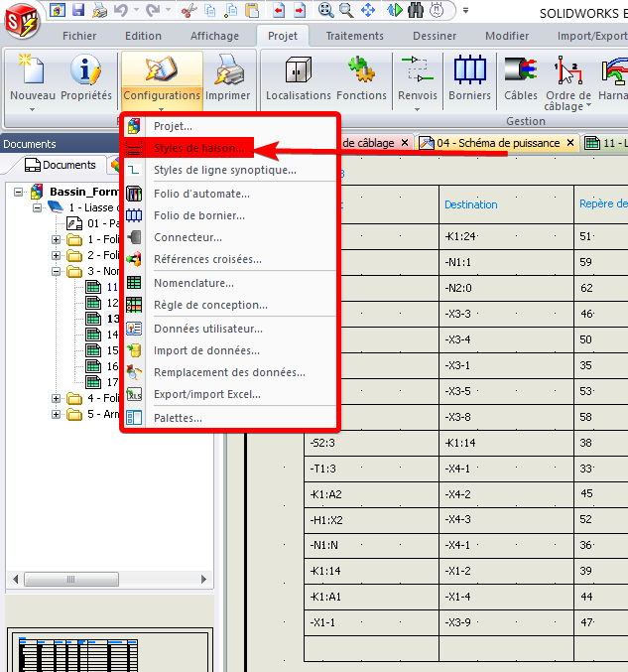Screen dimensions: 628x672
Task: Open the Nouveau dropdown arrow
Action: (32, 110)
